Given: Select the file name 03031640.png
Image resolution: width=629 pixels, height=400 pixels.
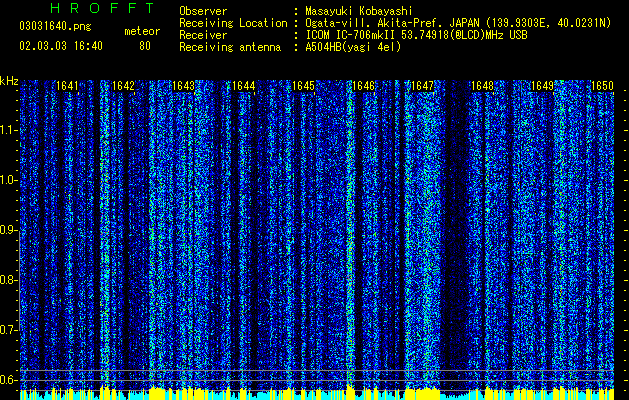Looking at the screenshot, I should pyautogui.click(x=55, y=26).
